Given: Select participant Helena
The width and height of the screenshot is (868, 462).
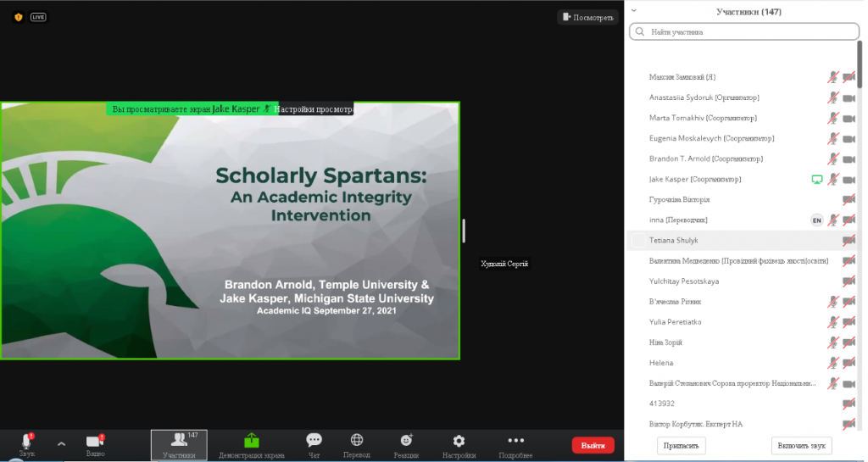Looking at the screenshot, I should pyautogui.click(x=742, y=363).
